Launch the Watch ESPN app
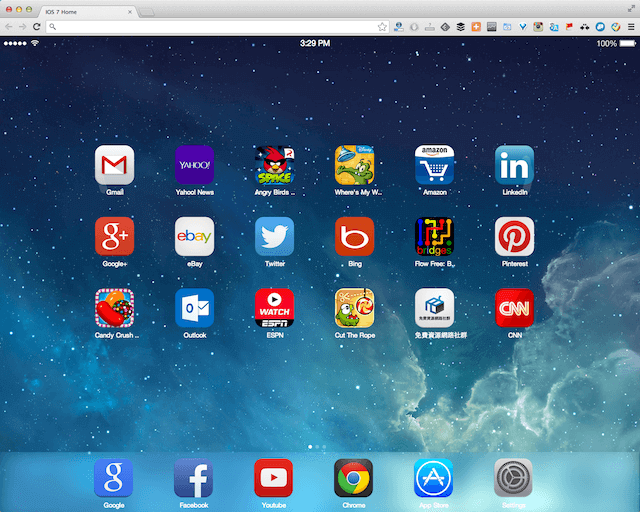The image size is (640, 512). [x=274, y=308]
